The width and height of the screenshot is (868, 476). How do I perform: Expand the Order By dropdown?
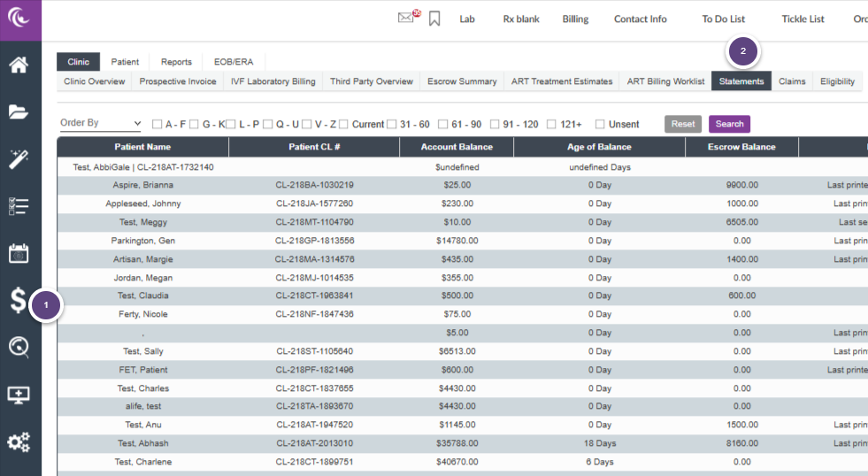coord(100,124)
